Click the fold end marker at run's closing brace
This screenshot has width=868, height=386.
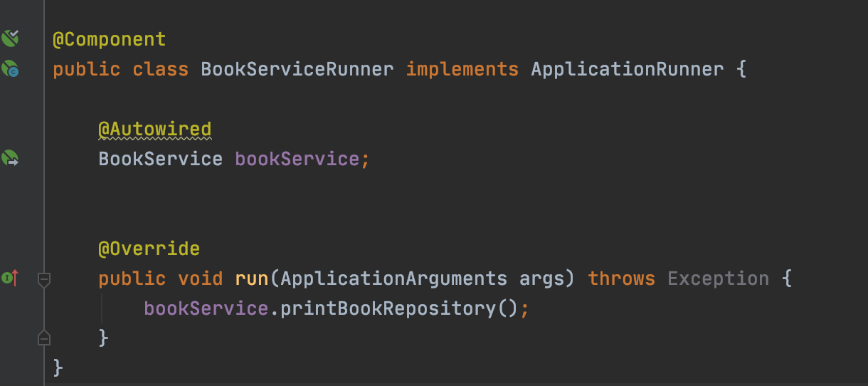[44, 338]
